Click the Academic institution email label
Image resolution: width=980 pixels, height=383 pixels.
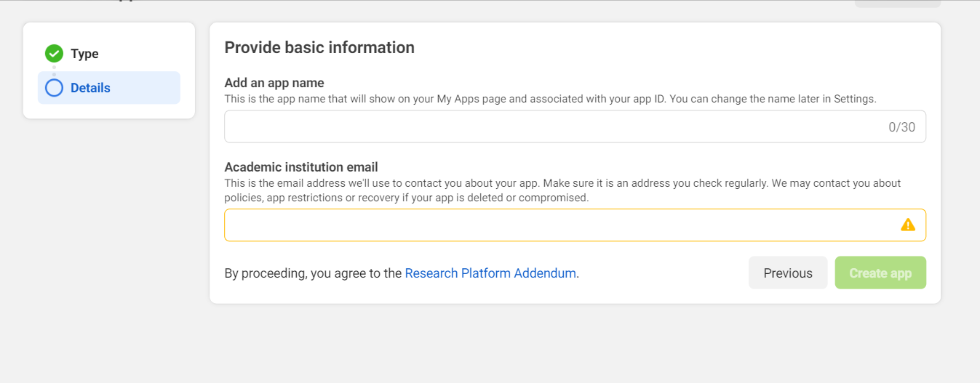point(301,167)
